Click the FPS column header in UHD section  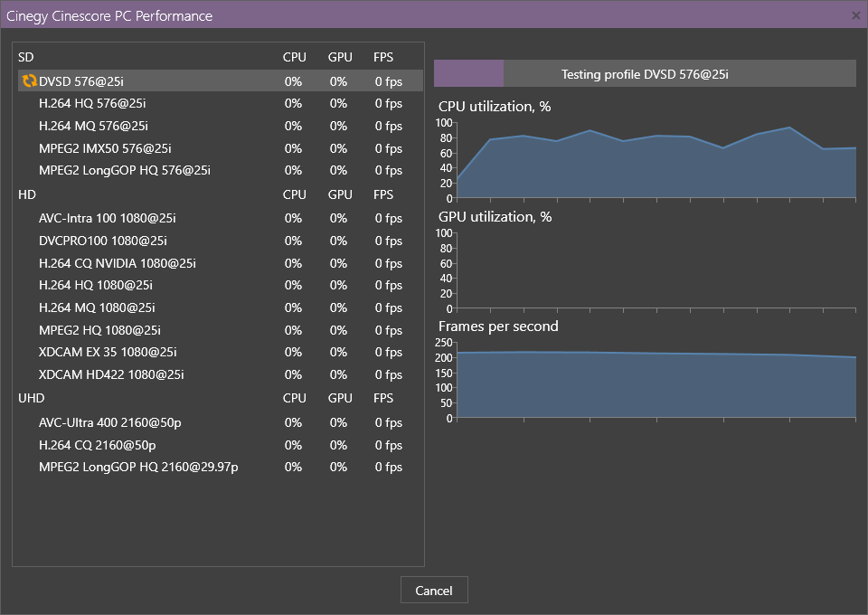pos(383,398)
